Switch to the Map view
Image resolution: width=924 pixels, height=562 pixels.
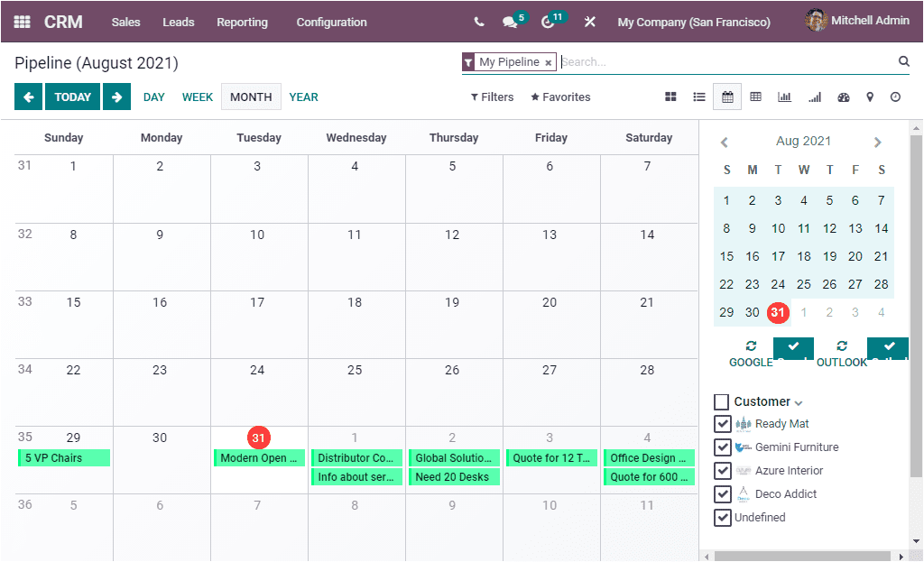click(870, 97)
